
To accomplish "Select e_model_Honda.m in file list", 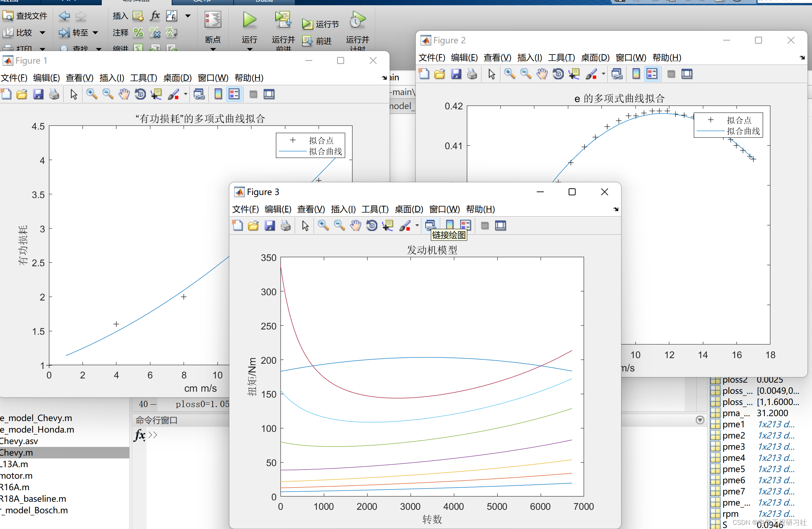I will click(37, 429).
